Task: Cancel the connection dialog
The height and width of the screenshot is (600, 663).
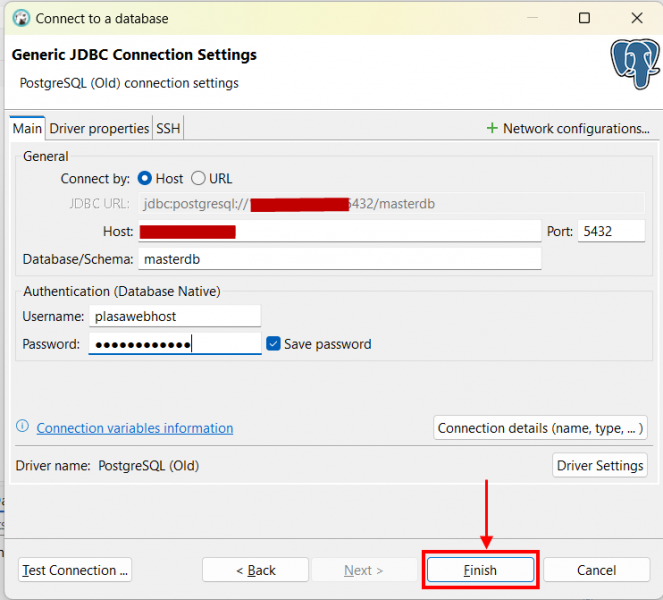Action: point(596,570)
